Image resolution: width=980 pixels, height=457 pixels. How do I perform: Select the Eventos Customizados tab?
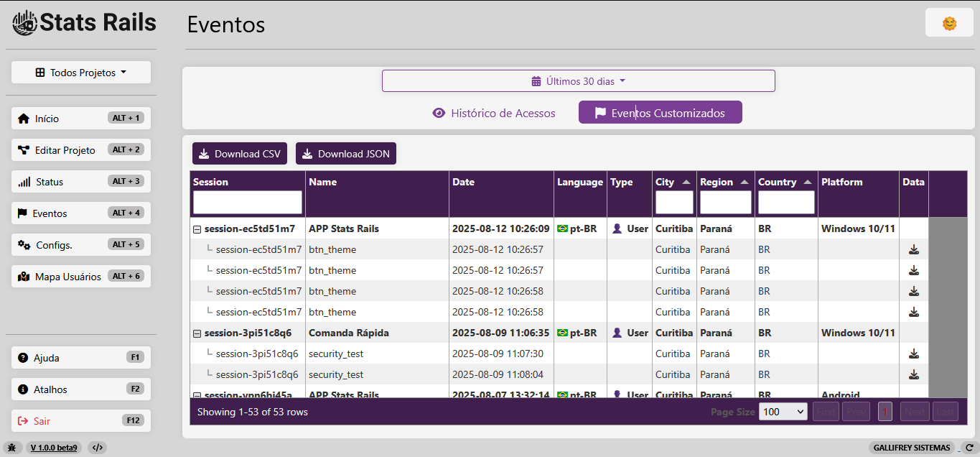pyautogui.click(x=661, y=113)
